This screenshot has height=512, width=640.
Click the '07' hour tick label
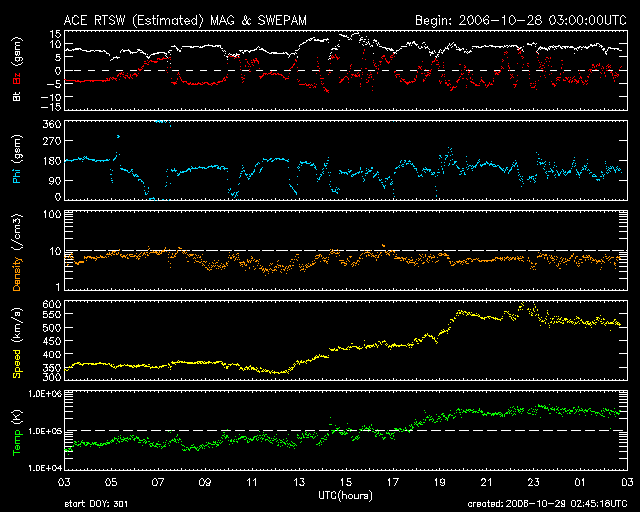pos(158,483)
